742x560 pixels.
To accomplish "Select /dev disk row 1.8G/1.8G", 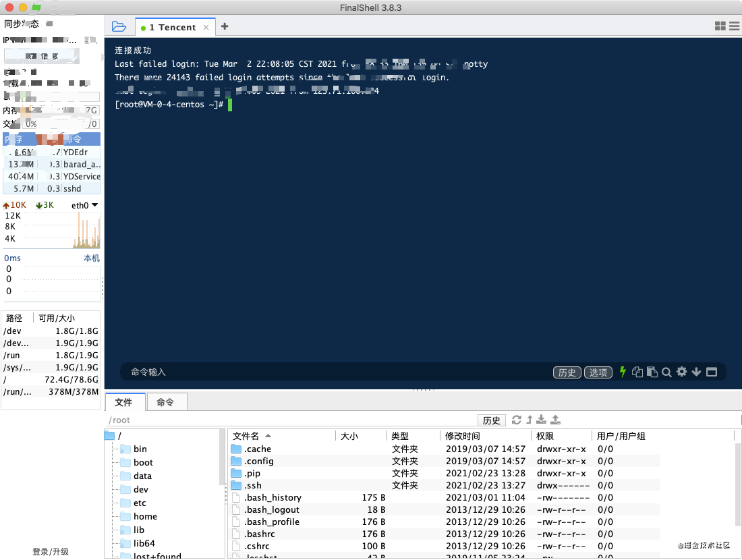I will (51, 331).
